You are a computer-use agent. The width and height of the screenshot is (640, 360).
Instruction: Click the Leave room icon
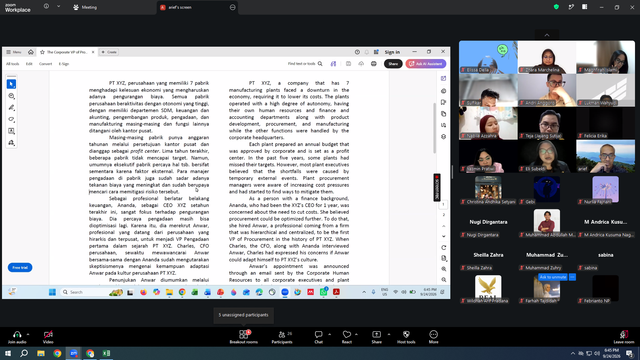pyautogui.click(x=624, y=337)
